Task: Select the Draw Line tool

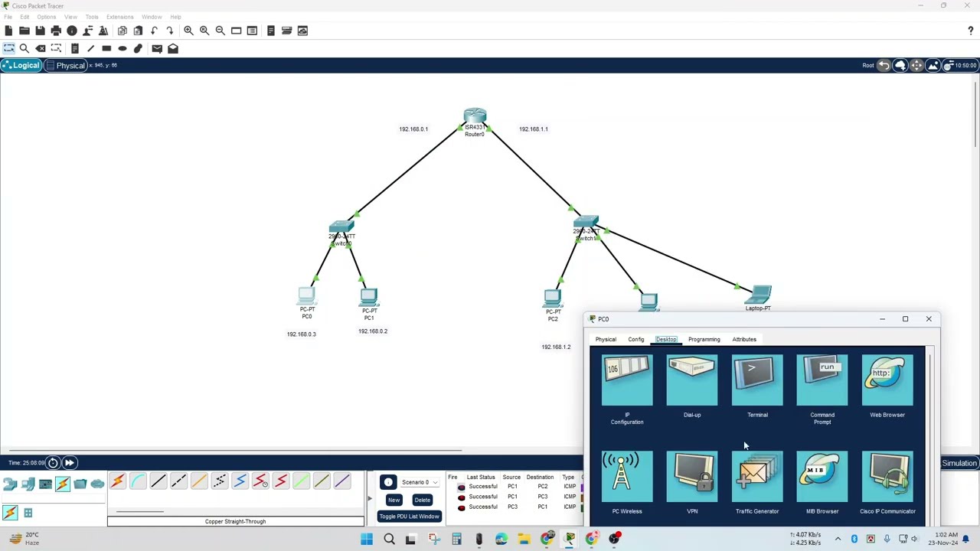Action: 90,48
